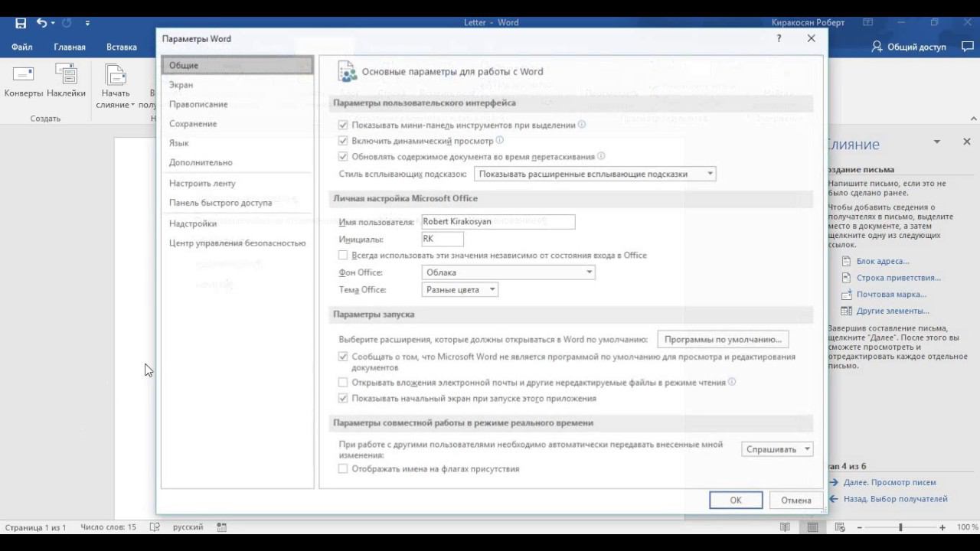Uncheck Показывать мини-панель инструментов при выделении
This screenshot has height=551, width=980.
click(x=343, y=125)
